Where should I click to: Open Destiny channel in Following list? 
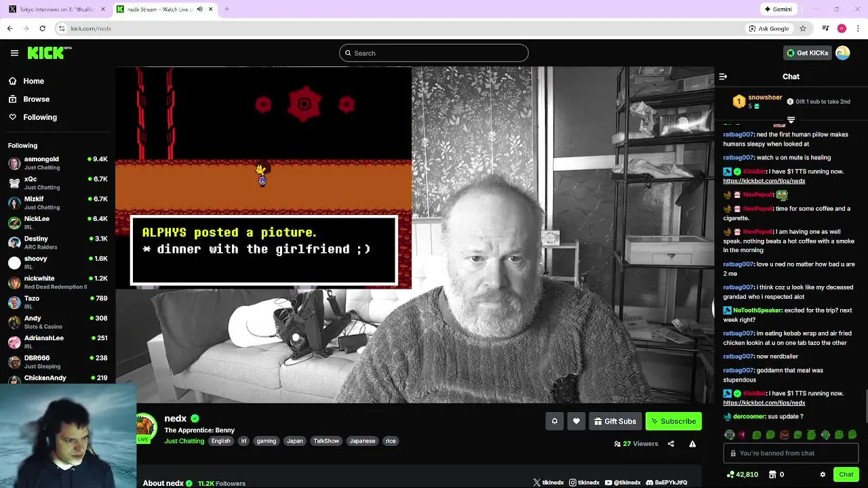[58, 243]
